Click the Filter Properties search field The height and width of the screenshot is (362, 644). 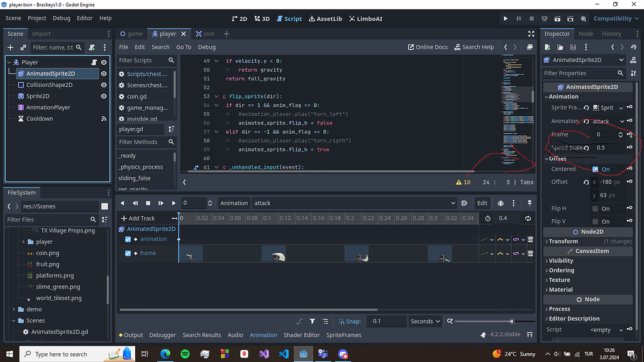click(582, 73)
